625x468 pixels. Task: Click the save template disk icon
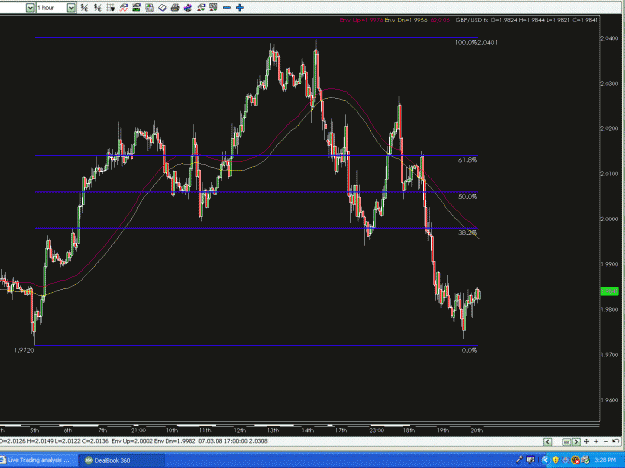tap(149, 8)
